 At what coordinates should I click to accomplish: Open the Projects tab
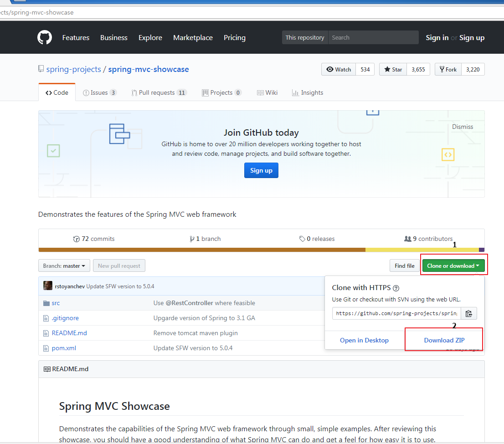point(221,92)
